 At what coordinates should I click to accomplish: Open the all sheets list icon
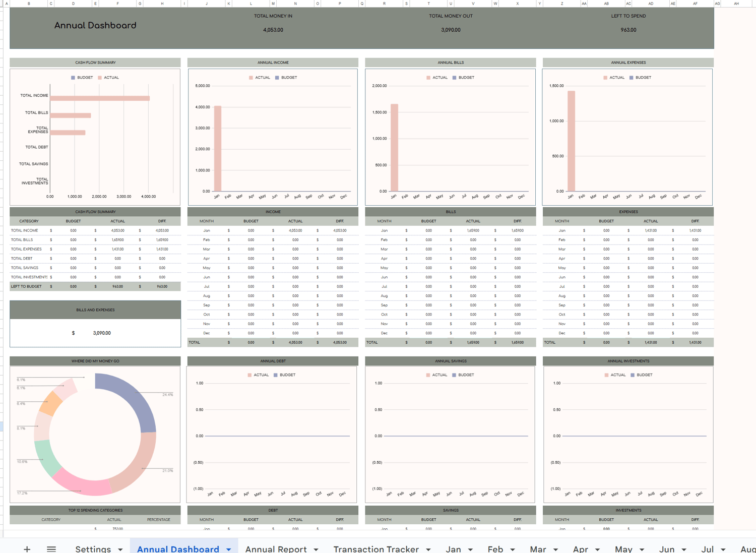(x=51, y=548)
